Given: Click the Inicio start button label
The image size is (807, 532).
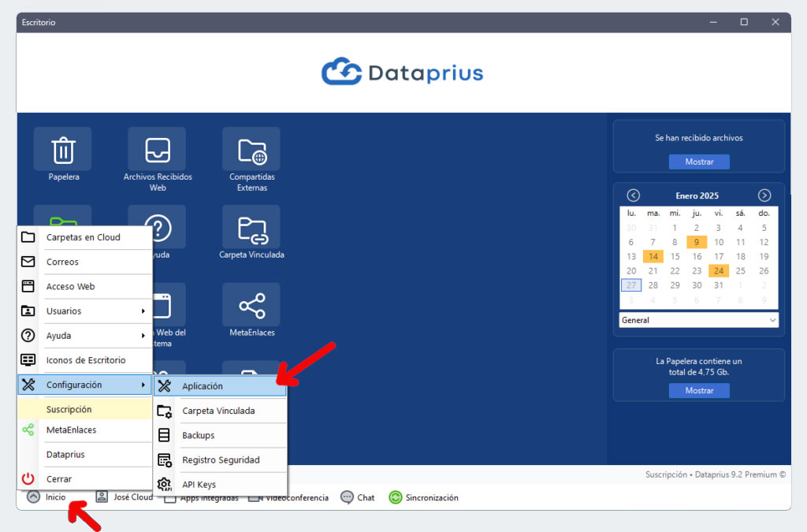Looking at the screenshot, I should (56, 497).
